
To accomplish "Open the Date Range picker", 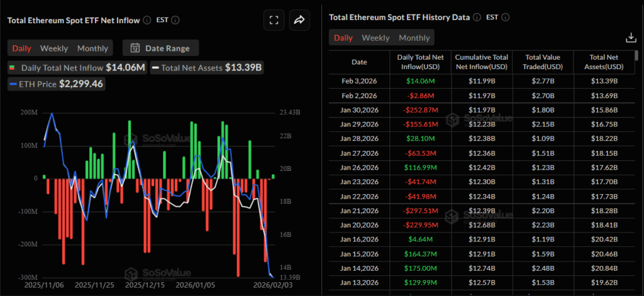I will (x=160, y=48).
